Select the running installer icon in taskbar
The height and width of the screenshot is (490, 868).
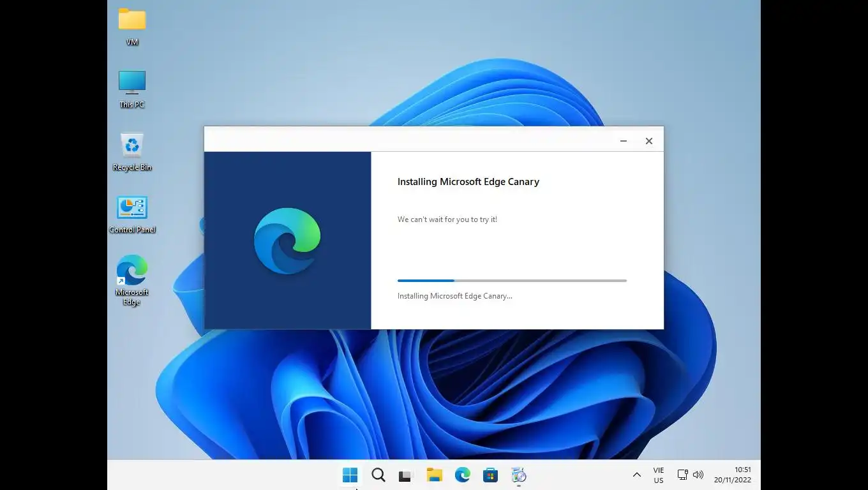click(519, 475)
